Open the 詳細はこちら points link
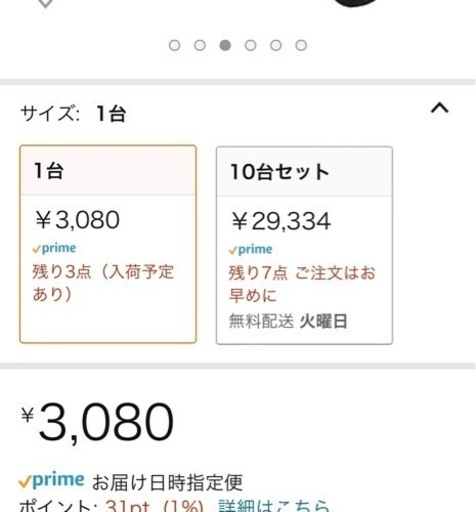 274,506
